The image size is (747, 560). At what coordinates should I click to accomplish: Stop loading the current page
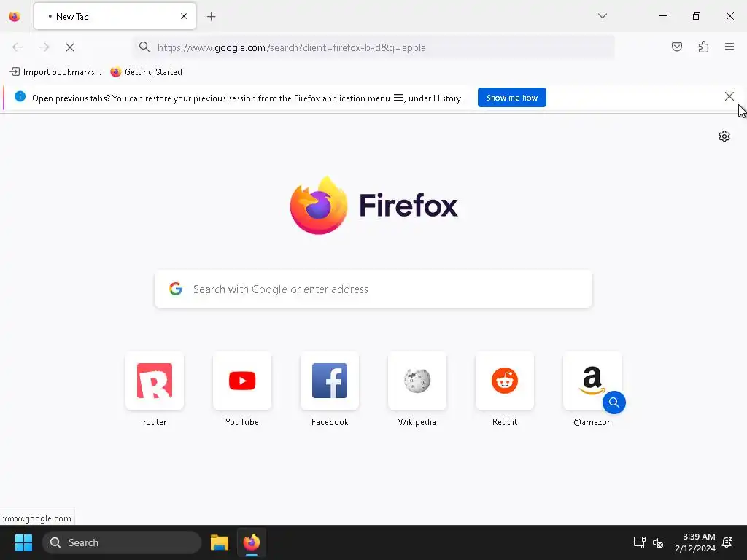pyautogui.click(x=70, y=47)
